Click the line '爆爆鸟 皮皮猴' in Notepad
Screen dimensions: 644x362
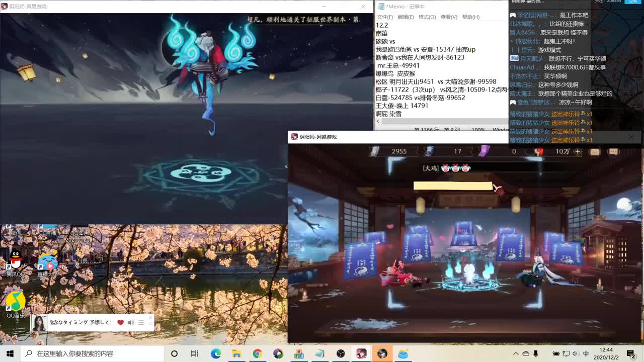(395, 73)
